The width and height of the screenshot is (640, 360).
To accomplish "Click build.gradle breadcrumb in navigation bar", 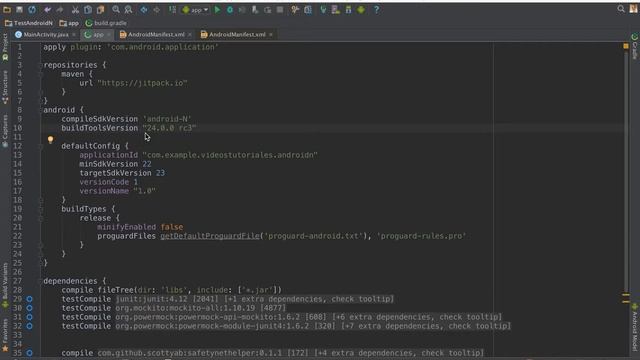I will tap(106, 23).
